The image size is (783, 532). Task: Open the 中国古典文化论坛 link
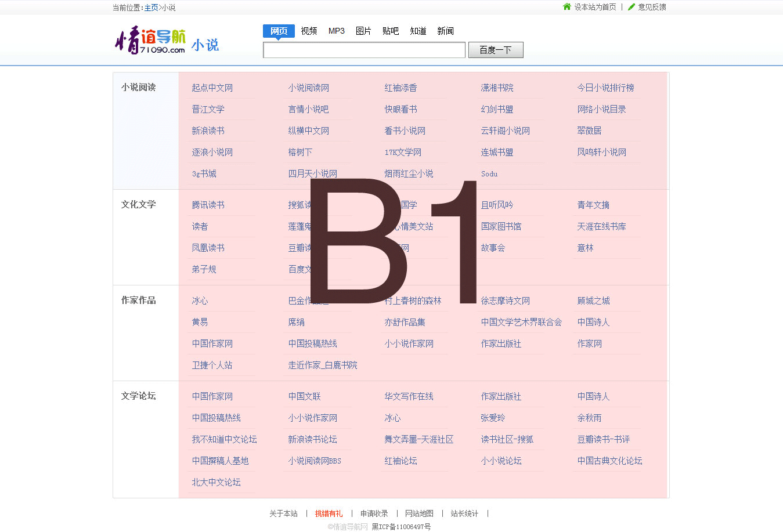pos(610,461)
